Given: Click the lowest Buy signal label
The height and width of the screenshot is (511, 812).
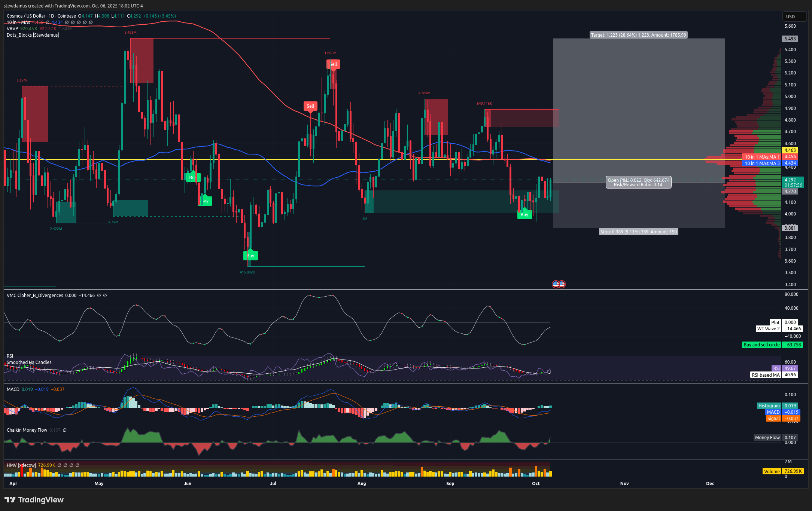Looking at the screenshot, I should point(250,255).
